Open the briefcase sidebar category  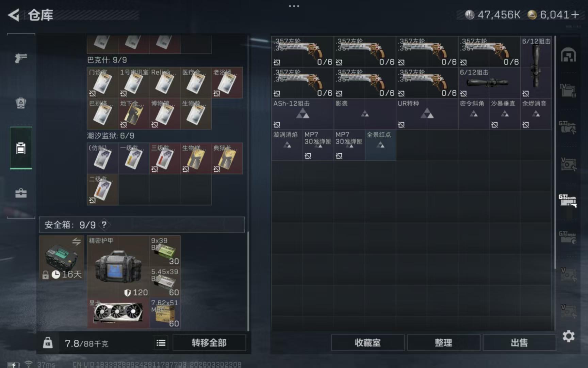pyautogui.click(x=21, y=193)
